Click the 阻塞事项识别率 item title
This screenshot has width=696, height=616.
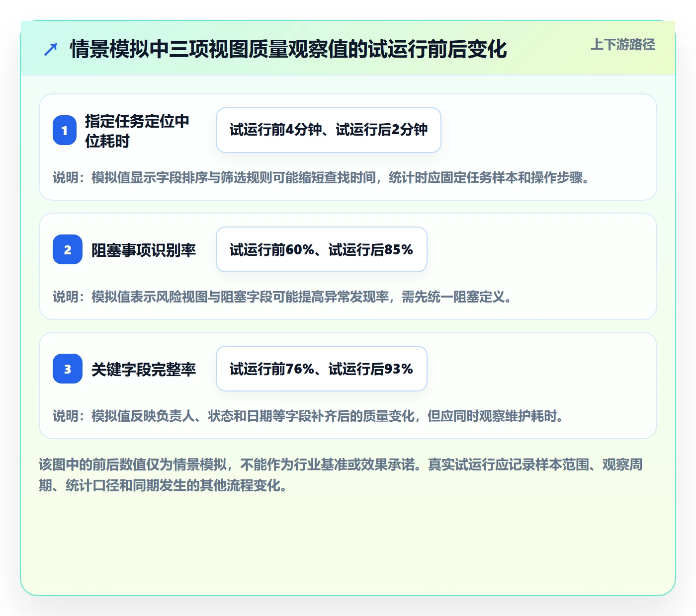[x=144, y=250]
